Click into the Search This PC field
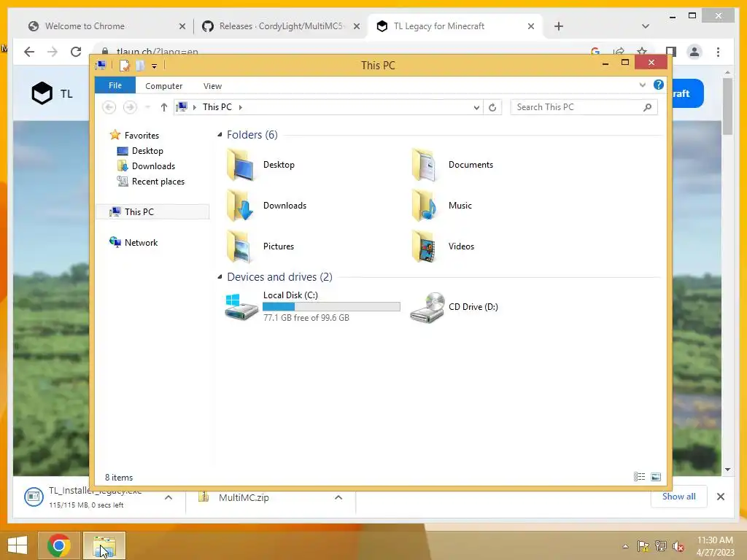The height and width of the screenshot is (560, 747). (578, 107)
